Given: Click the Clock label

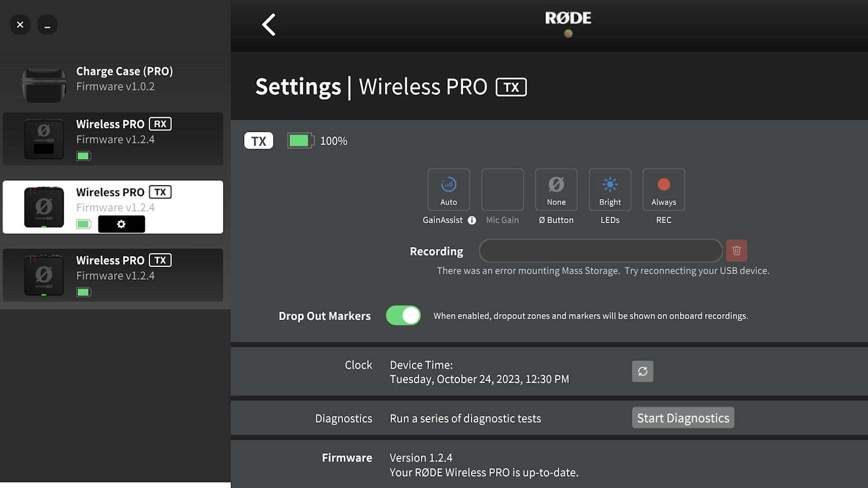Looking at the screenshot, I should (359, 365).
